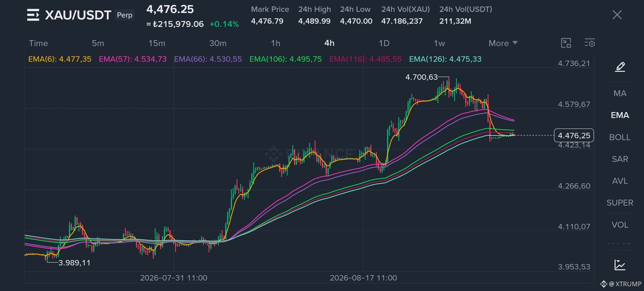Switch to the Time chart view
The width and height of the screenshot is (644, 291).
pos(38,43)
